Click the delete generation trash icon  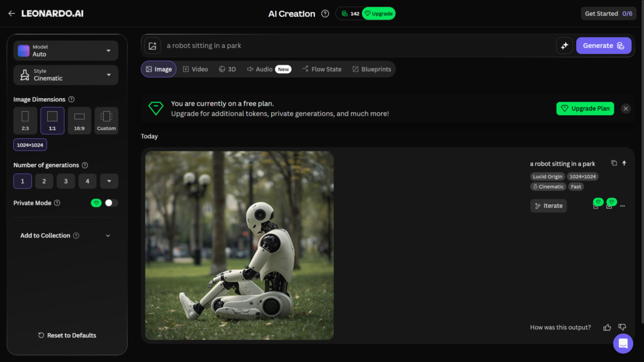(596, 207)
